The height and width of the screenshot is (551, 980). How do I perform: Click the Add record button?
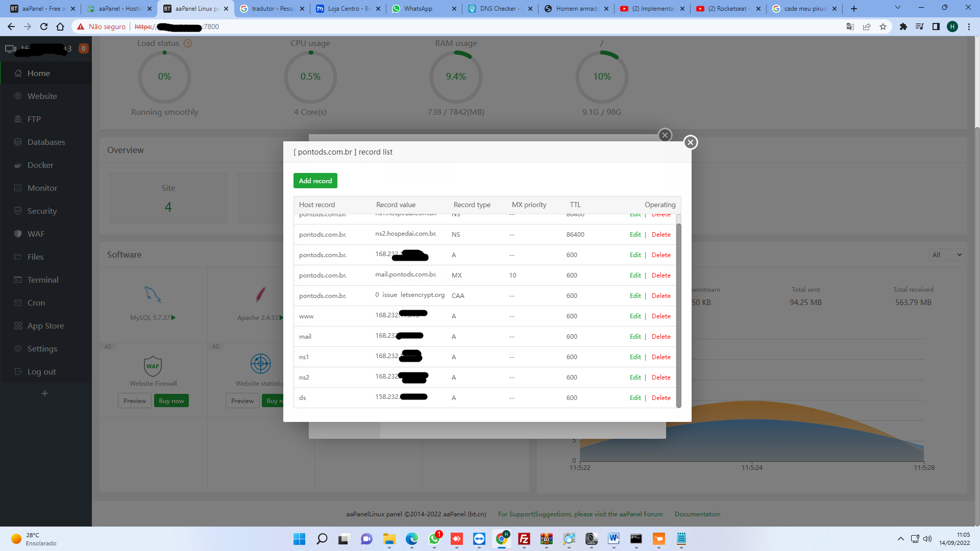click(x=315, y=181)
